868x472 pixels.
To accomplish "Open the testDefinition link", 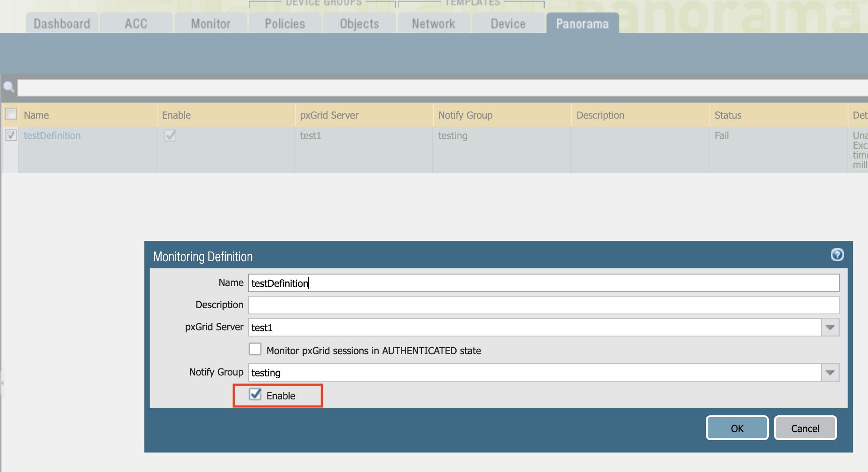I will [x=52, y=135].
